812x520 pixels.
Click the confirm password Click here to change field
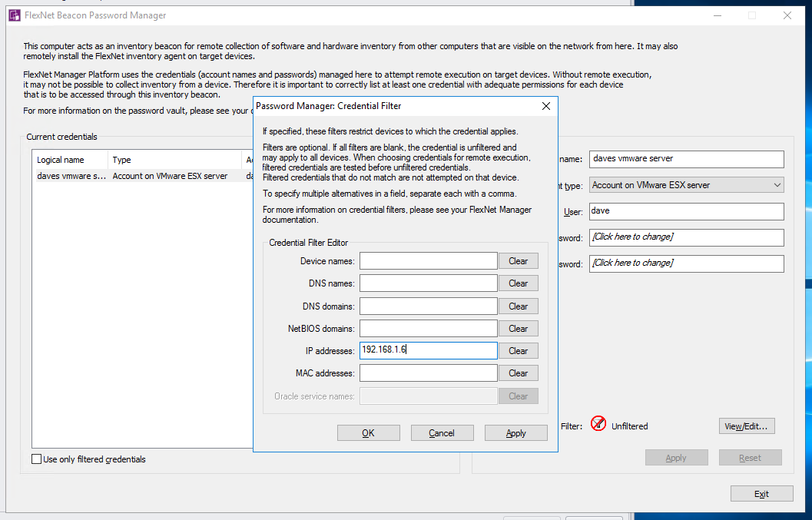(x=686, y=263)
